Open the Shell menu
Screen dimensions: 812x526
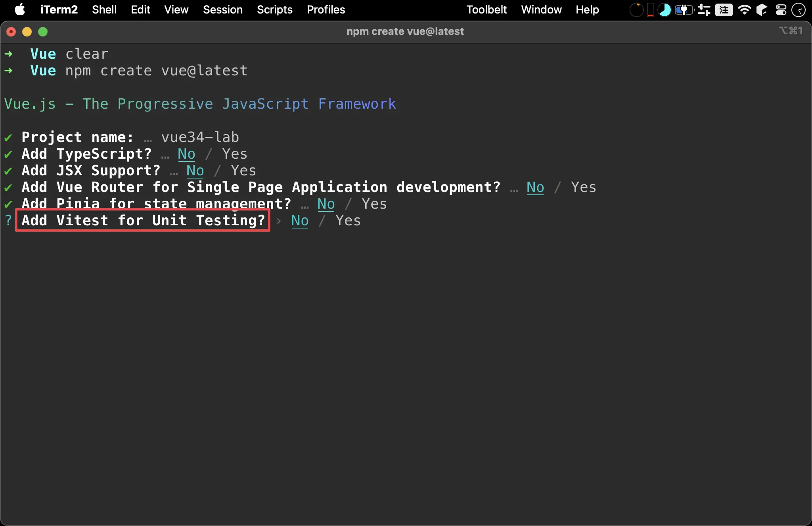pyautogui.click(x=104, y=10)
